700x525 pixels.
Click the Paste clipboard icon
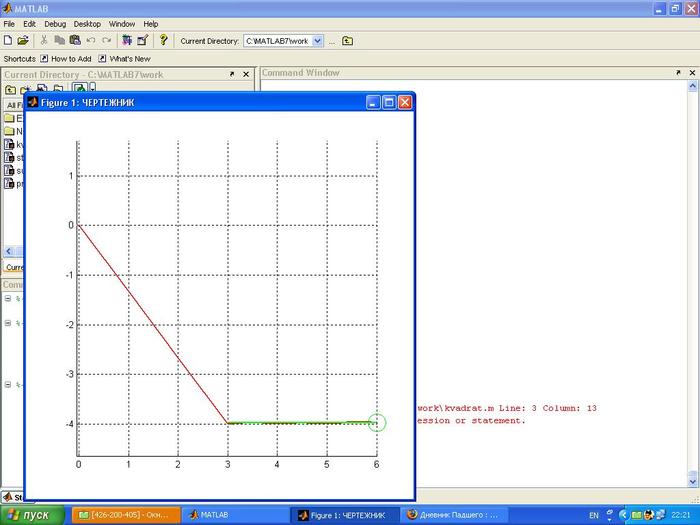75,41
